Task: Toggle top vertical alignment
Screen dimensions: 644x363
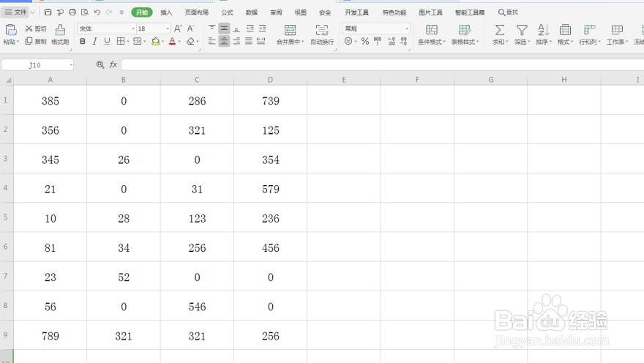Action: pyautogui.click(x=212, y=29)
